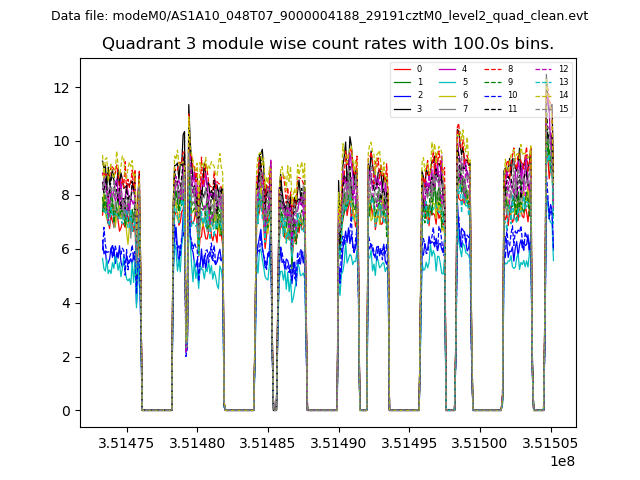The height and width of the screenshot is (480, 640).
Task: Click the black dashed line legend marker for module 11
Action: [492, 109]
